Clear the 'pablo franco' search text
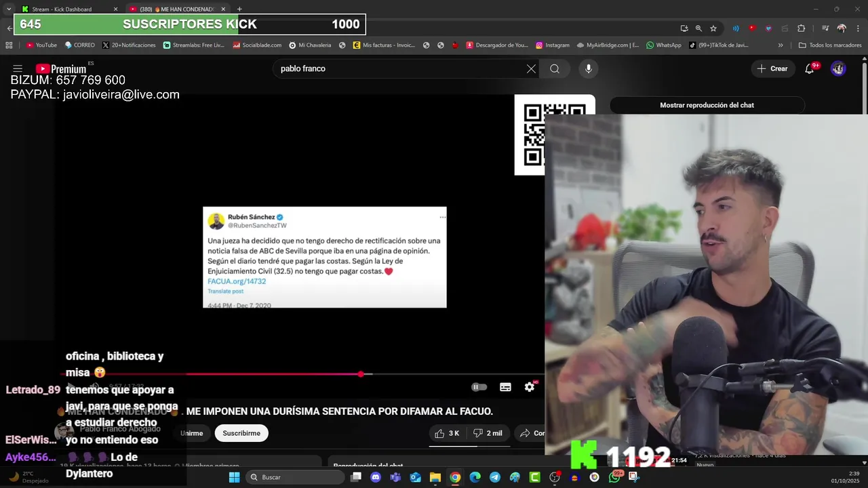This screenshot has width=868, height=488. pyautogui.click(x=531, y=68)
